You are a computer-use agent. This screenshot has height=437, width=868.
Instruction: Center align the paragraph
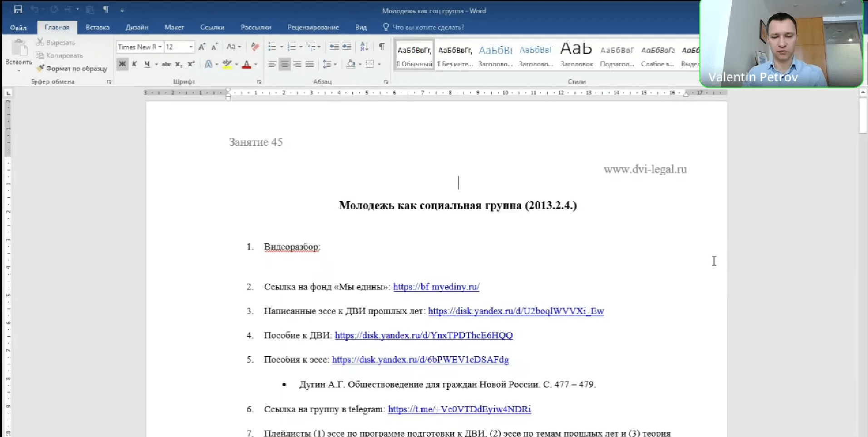pyautogui.click(x=285, y=64)
